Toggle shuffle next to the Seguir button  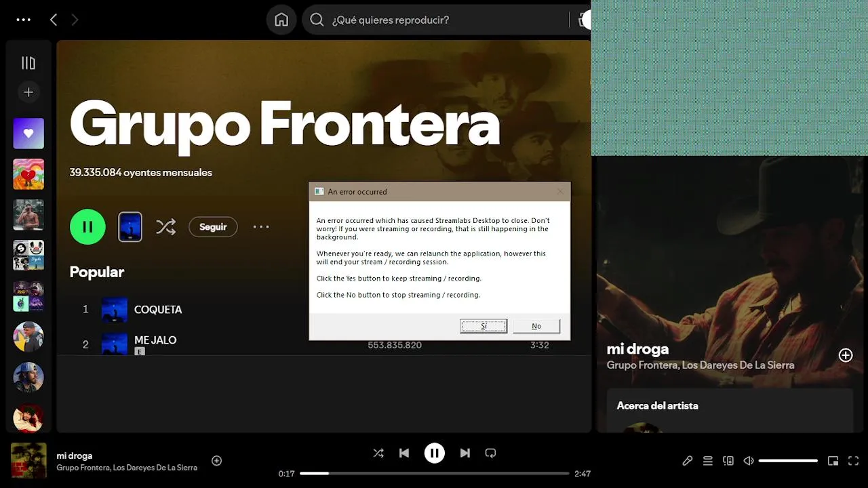[165, 226]
